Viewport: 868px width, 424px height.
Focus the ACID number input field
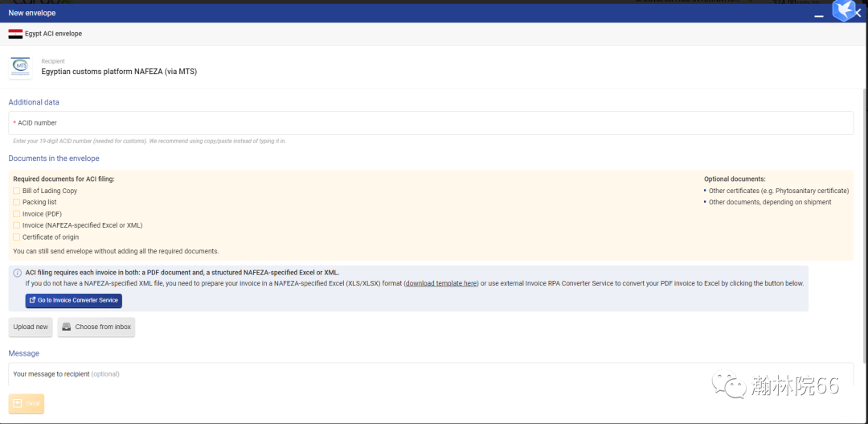click(x=431, y=123)
